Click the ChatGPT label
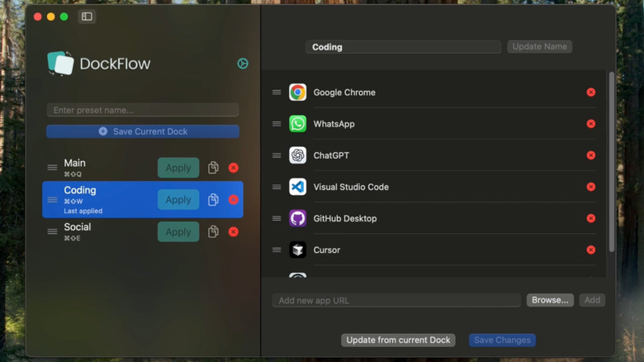This screenshot has width=644, height=362. pos(331,155)
